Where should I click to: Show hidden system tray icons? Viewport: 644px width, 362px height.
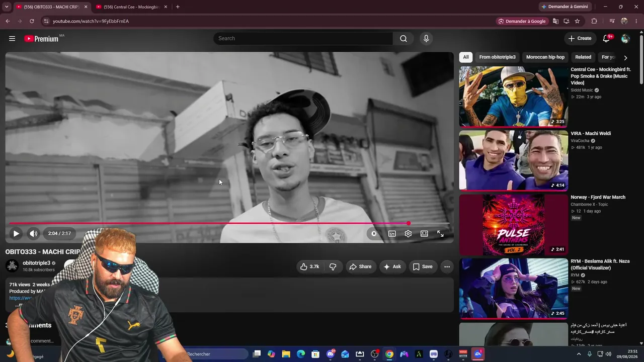[579, 354]
